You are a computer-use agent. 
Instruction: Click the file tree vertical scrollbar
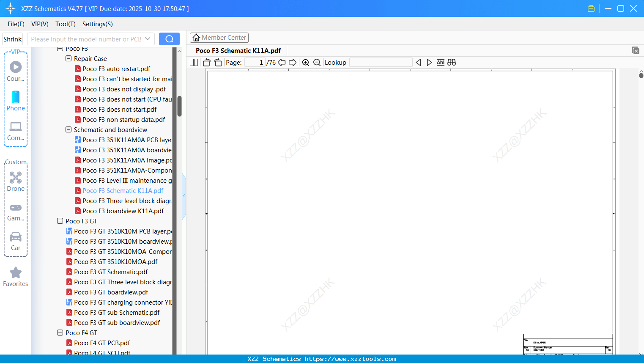tap(179, 106)
